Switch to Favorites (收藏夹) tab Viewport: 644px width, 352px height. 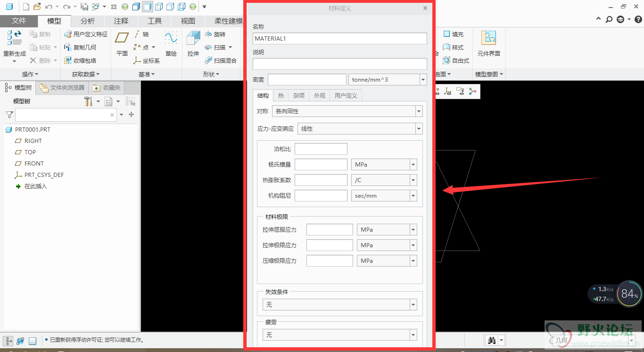click(107, 88)
